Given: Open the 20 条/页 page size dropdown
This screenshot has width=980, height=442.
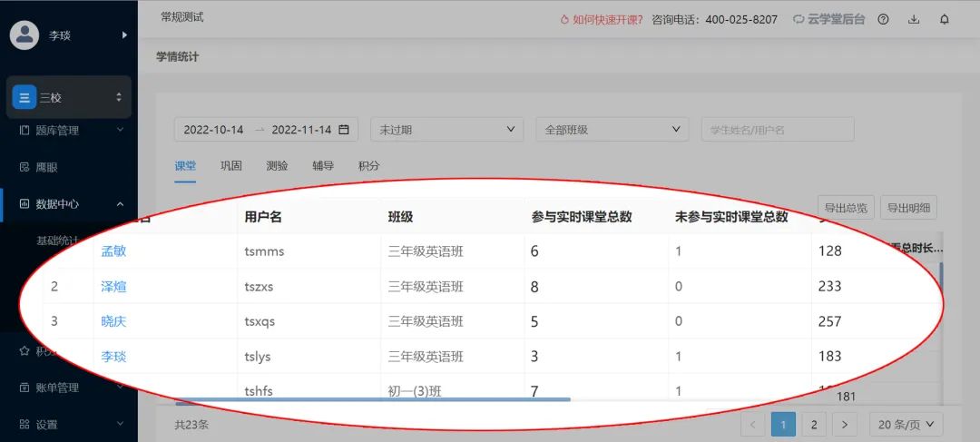Looking at the screenshot, I should tap(906, 425).
